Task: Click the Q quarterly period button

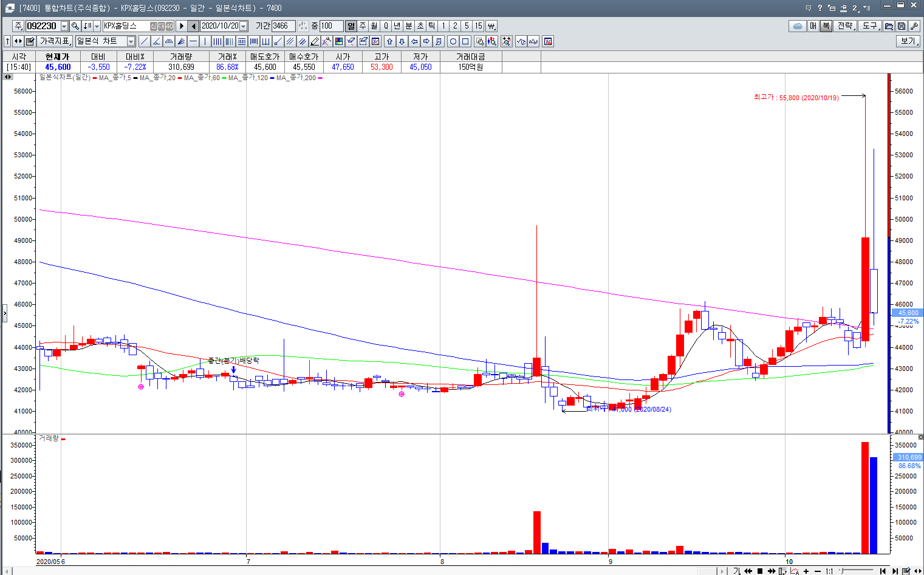Action: click(x=386, y=26)
